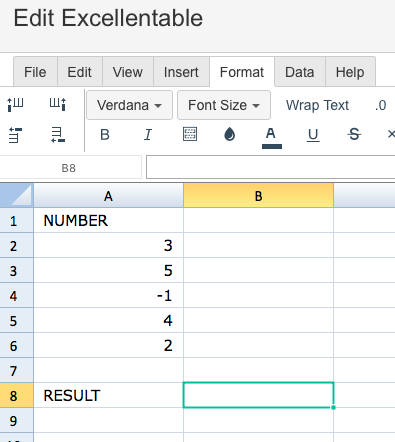Open the Insert menu tab
The height and width of the screenshot is (442, 395).
[181, 72]
